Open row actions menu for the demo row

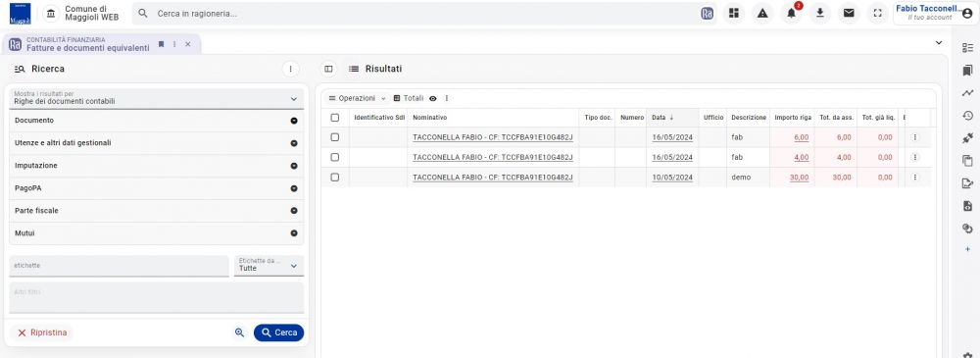click(915, 178)
